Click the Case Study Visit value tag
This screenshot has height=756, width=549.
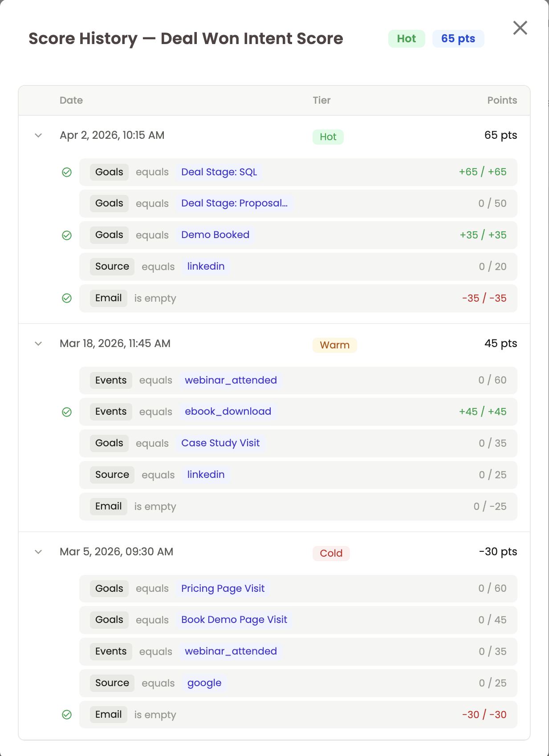click(220, 443)
